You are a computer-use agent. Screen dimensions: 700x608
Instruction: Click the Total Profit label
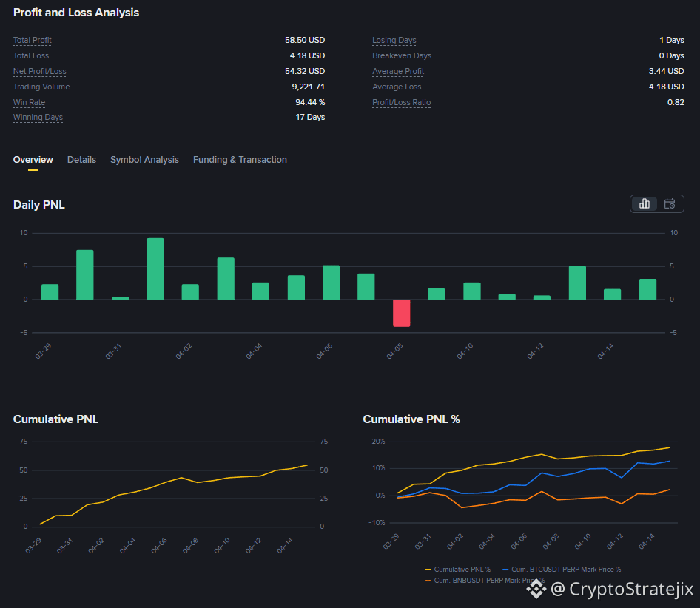(x=32, y=40)
